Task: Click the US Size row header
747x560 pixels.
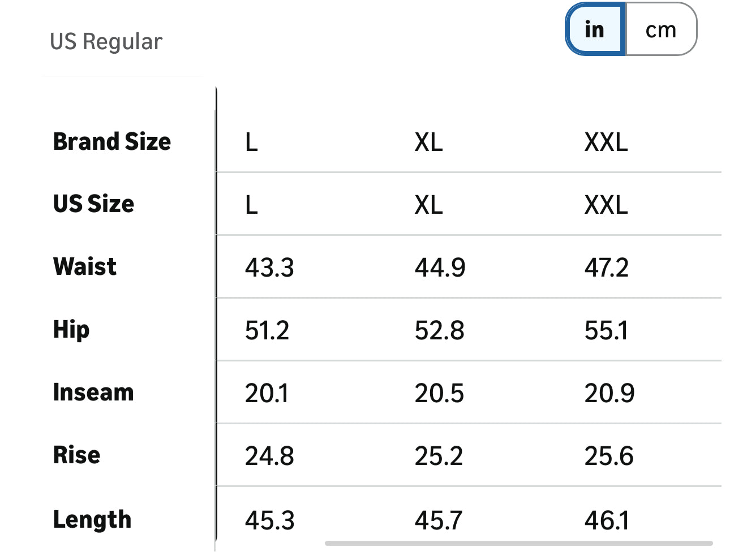Action: (x=94, y=204)
